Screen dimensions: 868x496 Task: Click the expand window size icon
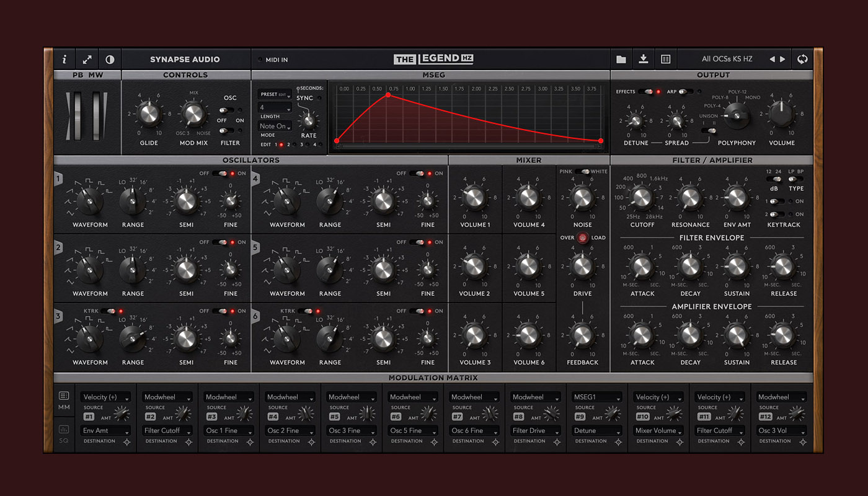[x=87, y=60]
